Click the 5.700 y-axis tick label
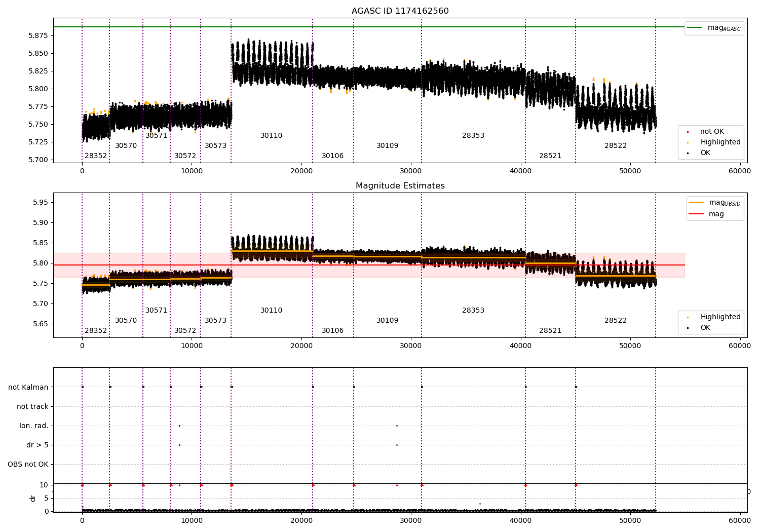The width and height of the screenshot is (760, 532). pos(38,160)
